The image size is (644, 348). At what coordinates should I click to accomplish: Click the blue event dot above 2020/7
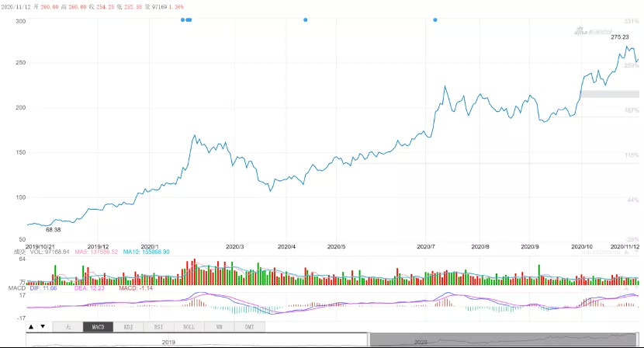click(435, 19)
